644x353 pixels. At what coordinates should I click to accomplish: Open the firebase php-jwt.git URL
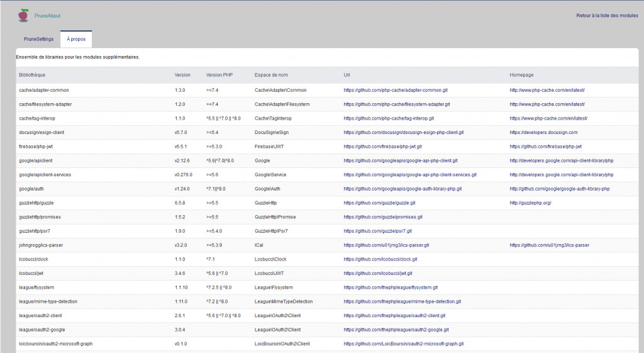coord(384,147)
